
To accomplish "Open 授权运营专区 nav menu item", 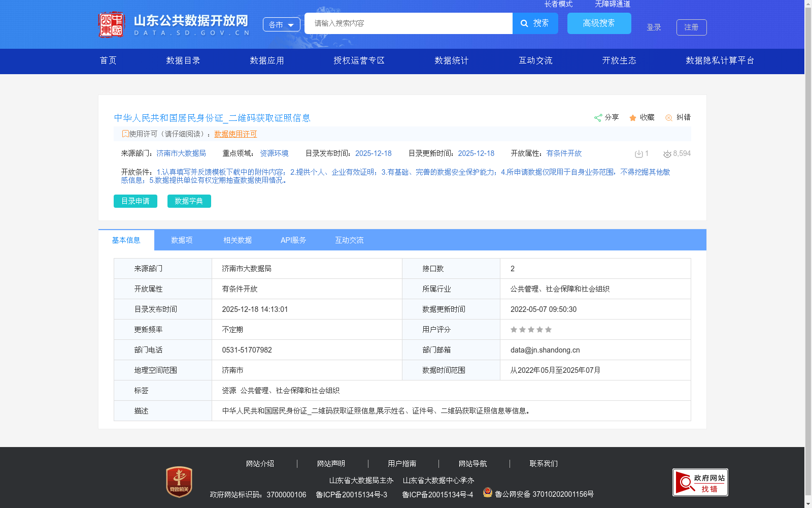I will tap(359, 60).
